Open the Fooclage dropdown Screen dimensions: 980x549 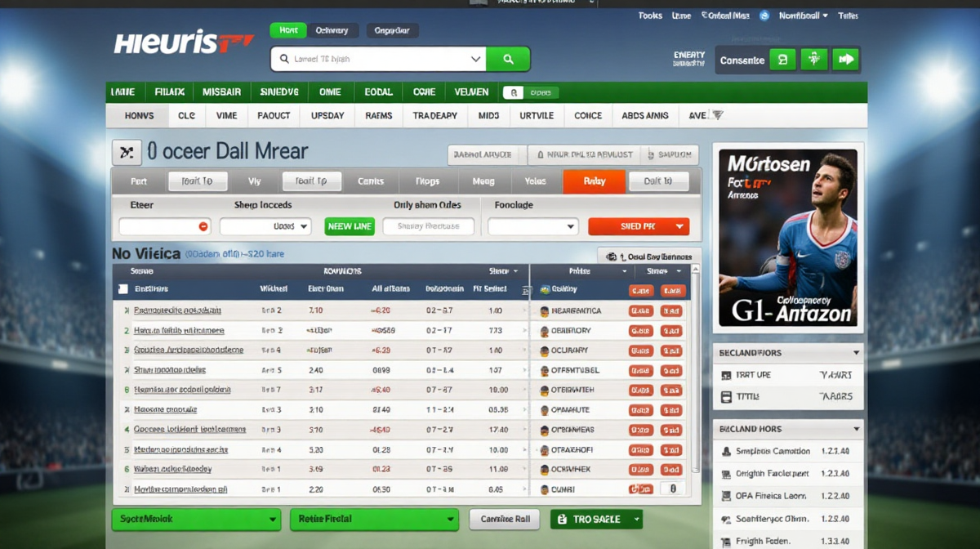pos(532,226)
